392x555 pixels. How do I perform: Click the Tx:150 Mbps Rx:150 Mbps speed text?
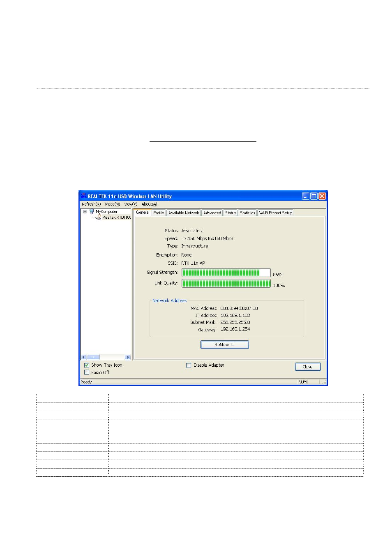pyautogui.click(x=207, y=238)
